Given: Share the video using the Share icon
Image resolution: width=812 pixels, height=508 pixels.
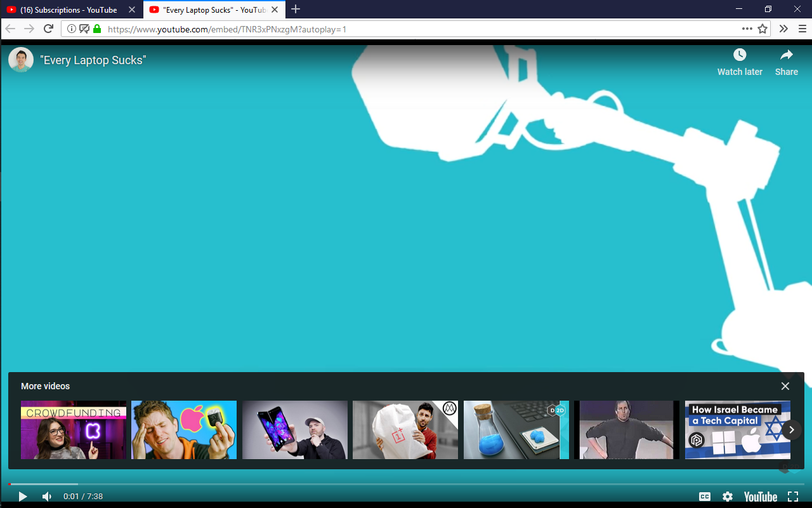Looking at the screenshot, I should click(786, 62).
